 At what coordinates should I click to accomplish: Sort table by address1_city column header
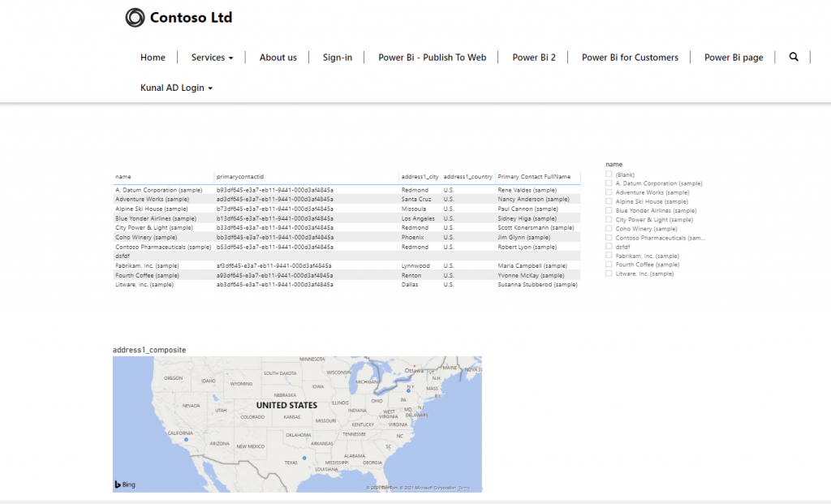tap(420, 176)
